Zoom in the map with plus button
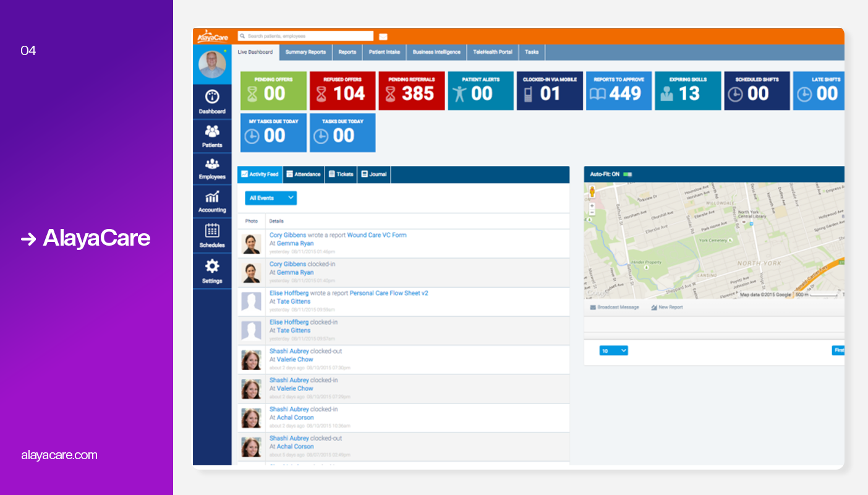The height and width of the screenshot is (495, 868). coord(592,205)
